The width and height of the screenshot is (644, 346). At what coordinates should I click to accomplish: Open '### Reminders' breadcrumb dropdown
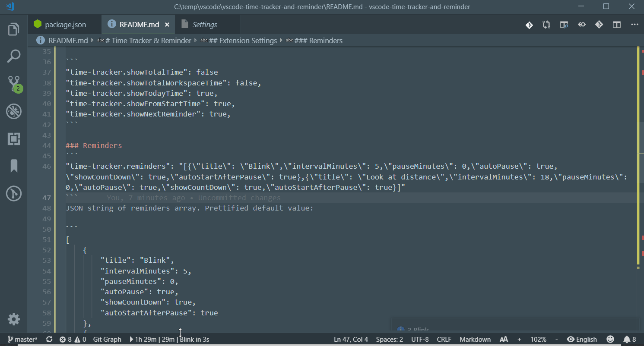click(x=314, y=41)
